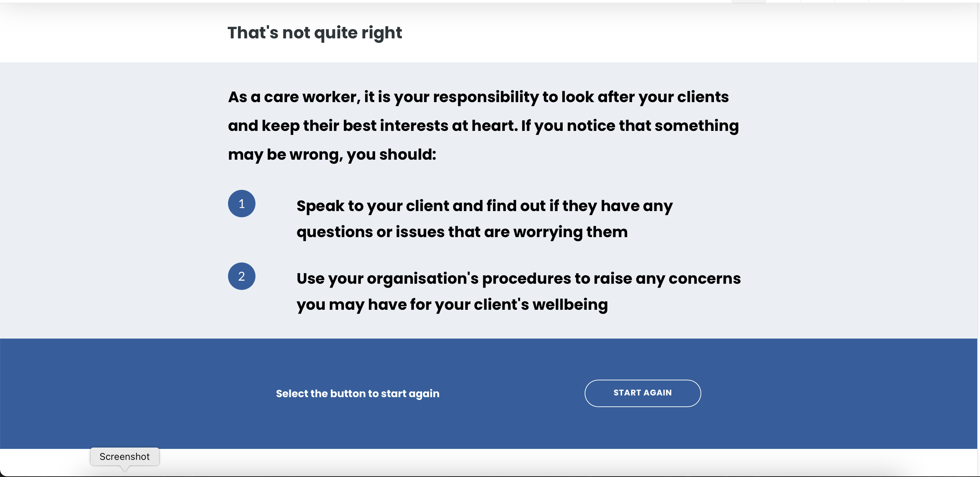Select the highlighted tab at the top edge
This screenshot has height=477, width=980.
click(x=748, y=1)
